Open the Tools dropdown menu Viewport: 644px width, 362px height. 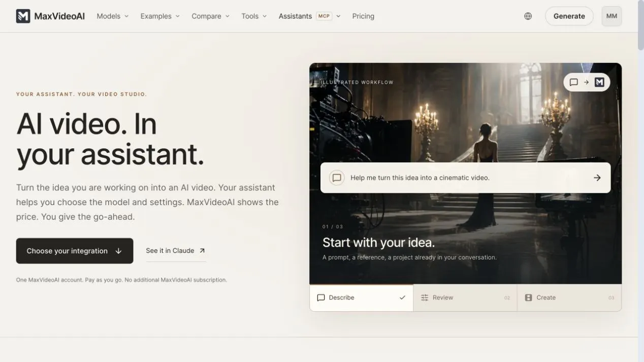254,16
